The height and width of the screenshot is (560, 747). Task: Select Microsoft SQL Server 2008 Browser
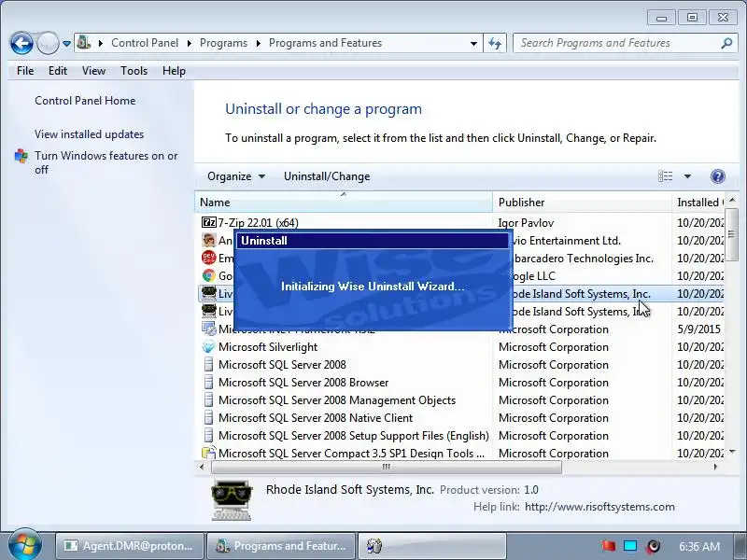303,383
